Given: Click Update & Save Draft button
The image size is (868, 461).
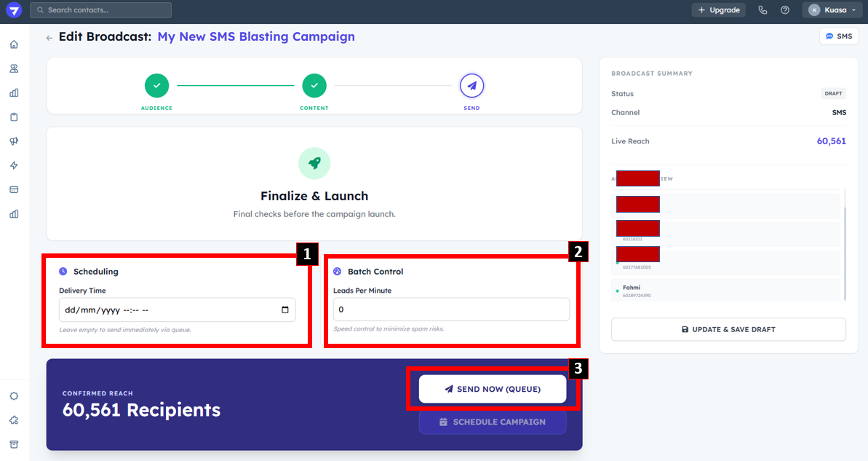Looking at the screenshot, I should click(728, 329).
